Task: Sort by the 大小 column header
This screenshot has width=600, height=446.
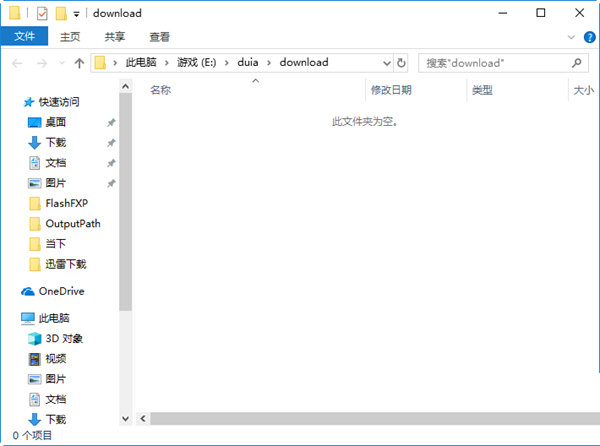Action: tap(584, 90)
